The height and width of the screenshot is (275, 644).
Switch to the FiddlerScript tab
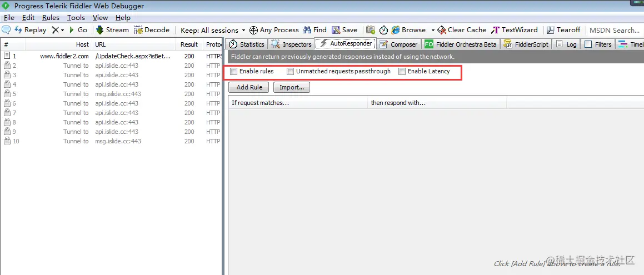point(526,44)
